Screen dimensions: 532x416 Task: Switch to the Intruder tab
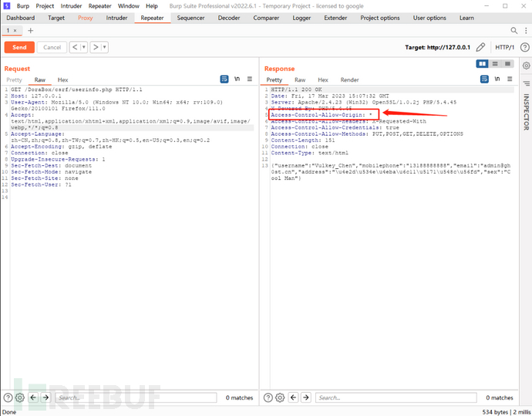click(116, 18)
